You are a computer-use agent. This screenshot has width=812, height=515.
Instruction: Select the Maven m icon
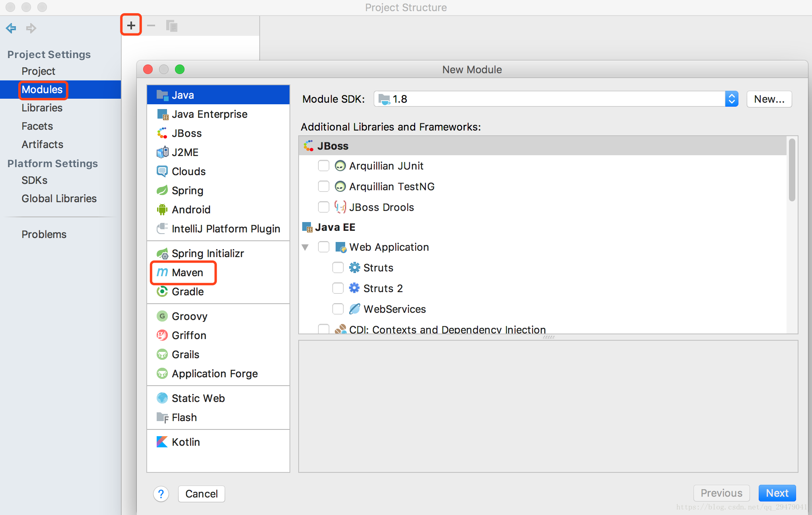pyautogui.click(x=162, y=272)
